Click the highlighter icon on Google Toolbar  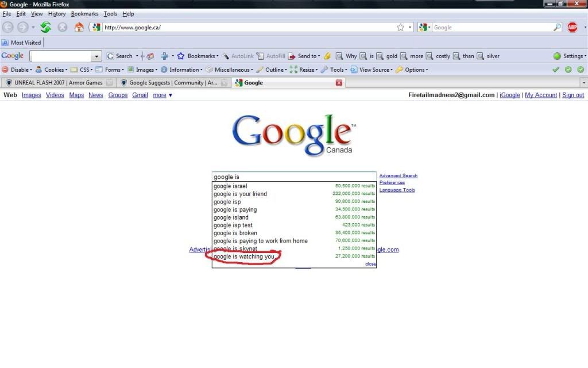[327, 56]
